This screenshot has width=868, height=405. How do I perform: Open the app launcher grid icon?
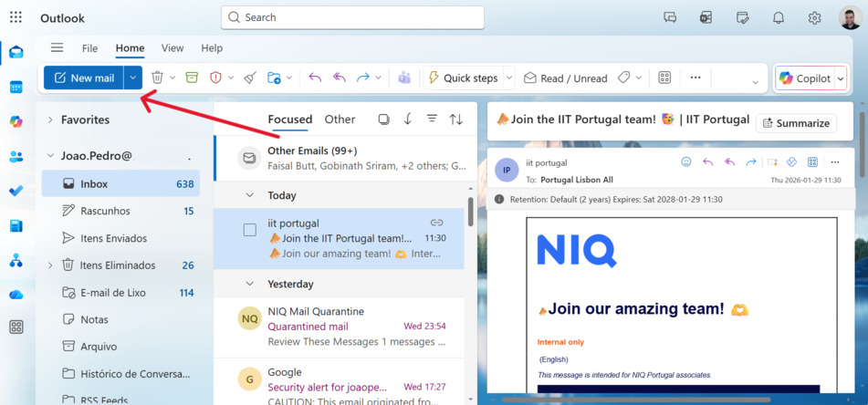tap(16, 17)
